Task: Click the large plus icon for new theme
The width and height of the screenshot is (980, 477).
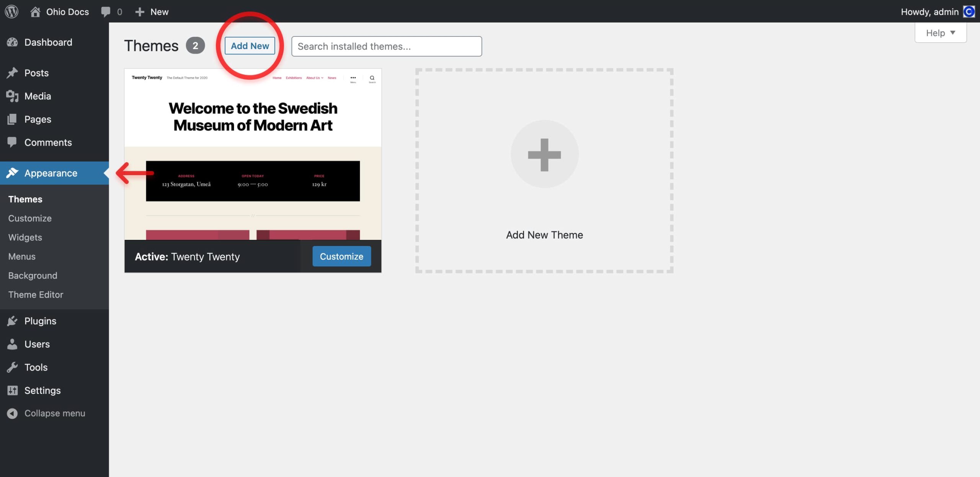Action: pyautogui.click(x=544, y=154)
